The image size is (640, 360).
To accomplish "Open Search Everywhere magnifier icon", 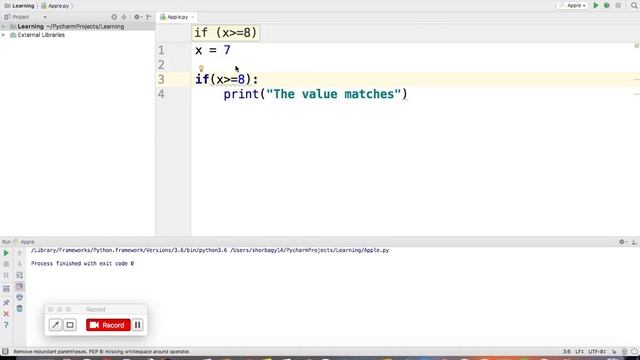I will click(634, 6).
